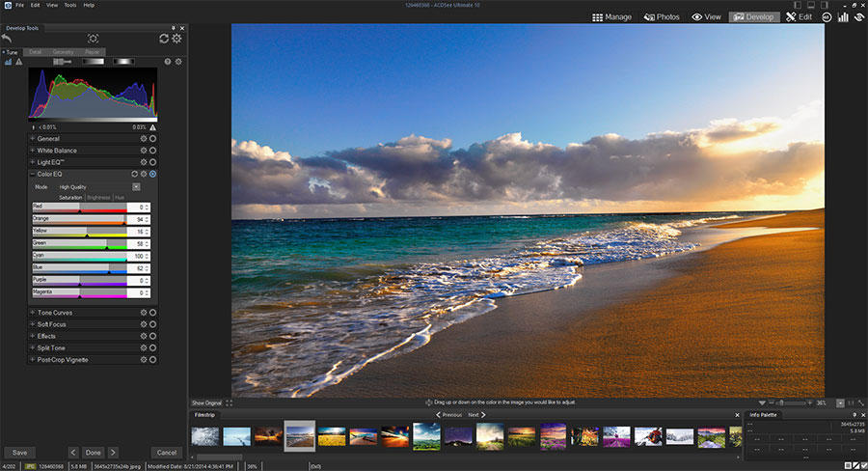Click the Done button

pos(93,453)
